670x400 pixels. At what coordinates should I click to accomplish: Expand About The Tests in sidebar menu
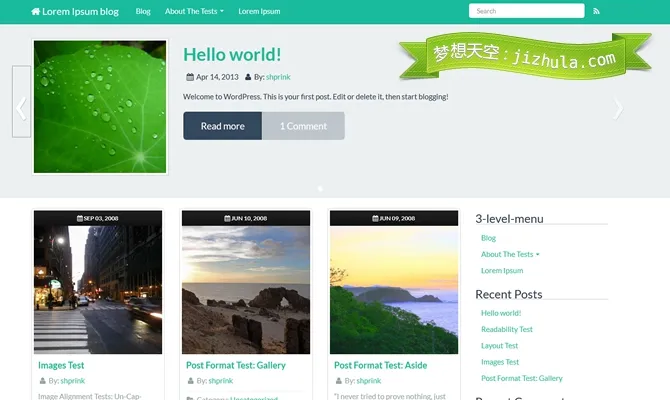click(x=510, y=254)
